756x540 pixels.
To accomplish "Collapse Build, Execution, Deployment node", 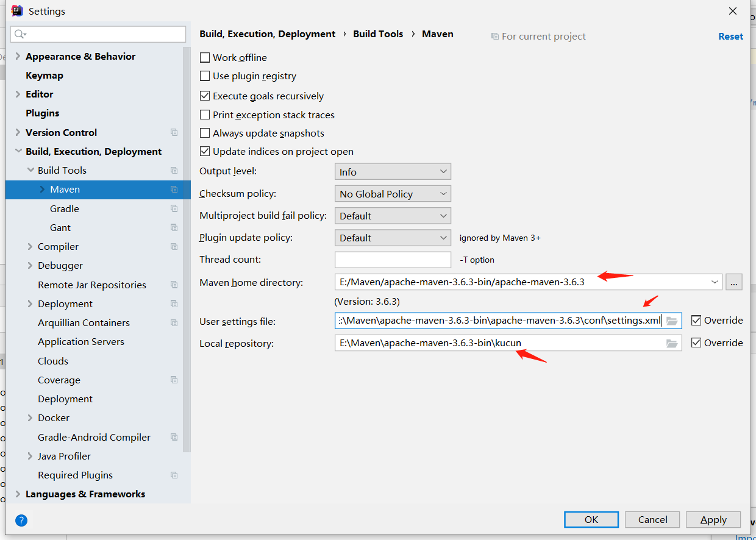I will point(18,151).
